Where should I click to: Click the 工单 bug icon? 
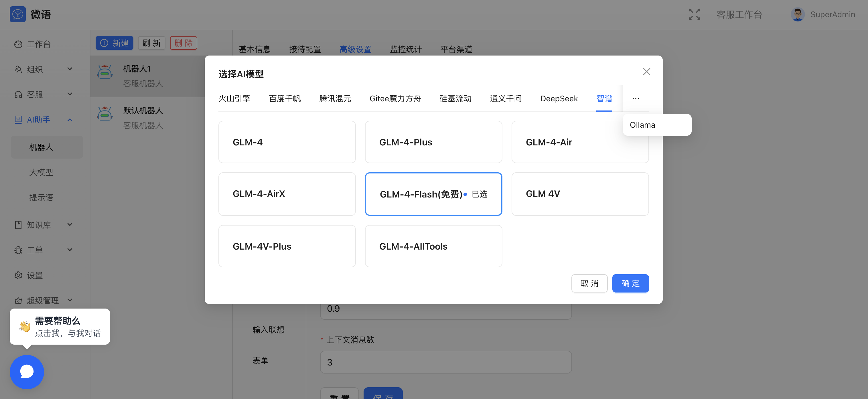(x=18, y=250)
